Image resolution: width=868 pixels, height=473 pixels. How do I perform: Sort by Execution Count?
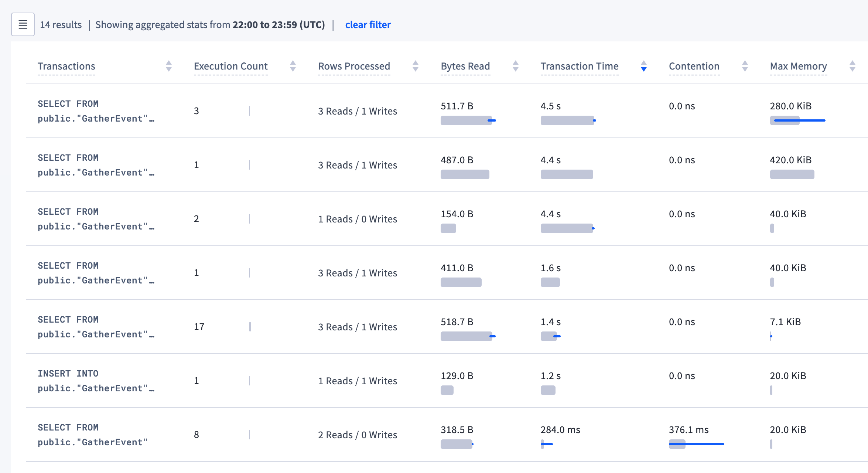tap(293, 67)
